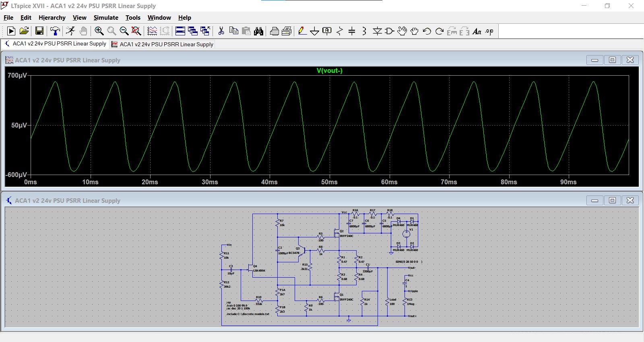Open the File menu

(8, 18)
